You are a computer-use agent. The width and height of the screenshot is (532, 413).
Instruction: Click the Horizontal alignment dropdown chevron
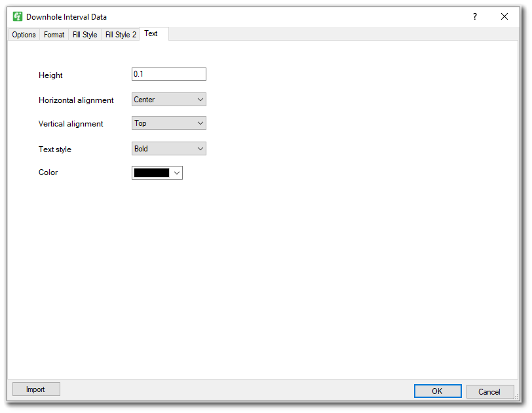(x=199, y=99)
